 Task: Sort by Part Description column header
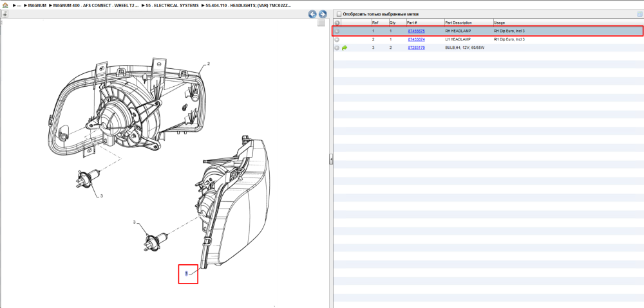click(459, 23)
